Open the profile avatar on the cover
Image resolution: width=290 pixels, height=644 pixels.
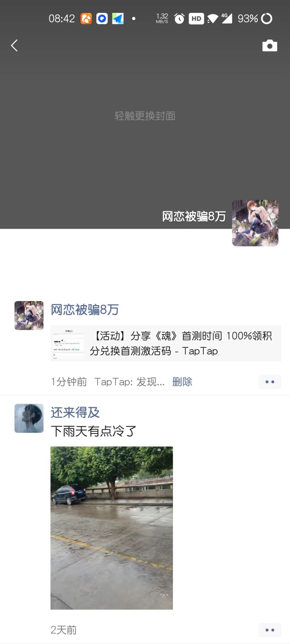point(255,223)
